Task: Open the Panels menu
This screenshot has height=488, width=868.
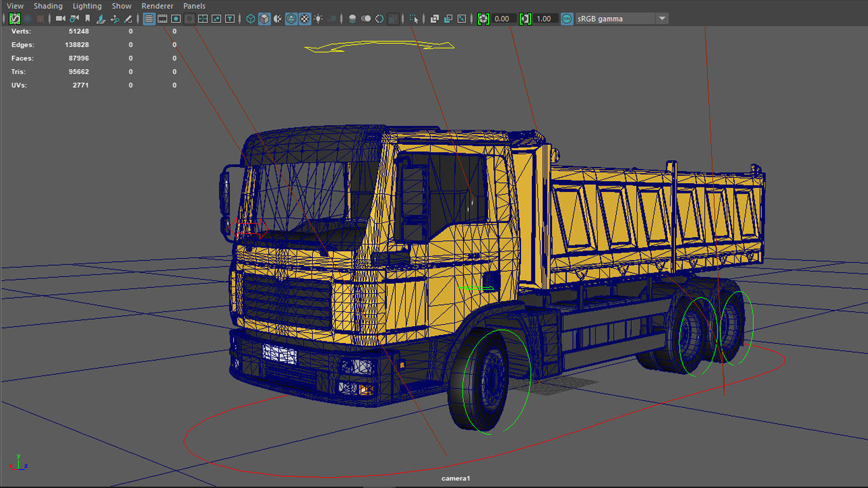Action: coord(194,6)
